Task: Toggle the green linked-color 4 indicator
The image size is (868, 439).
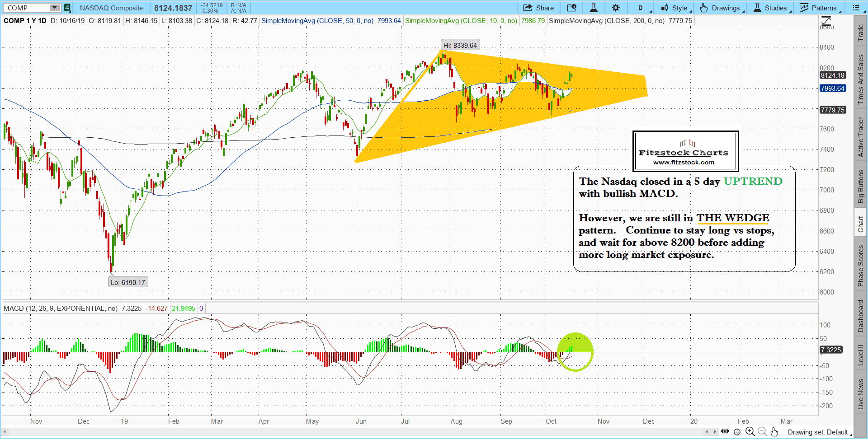Action: click(x=67, y=8)
